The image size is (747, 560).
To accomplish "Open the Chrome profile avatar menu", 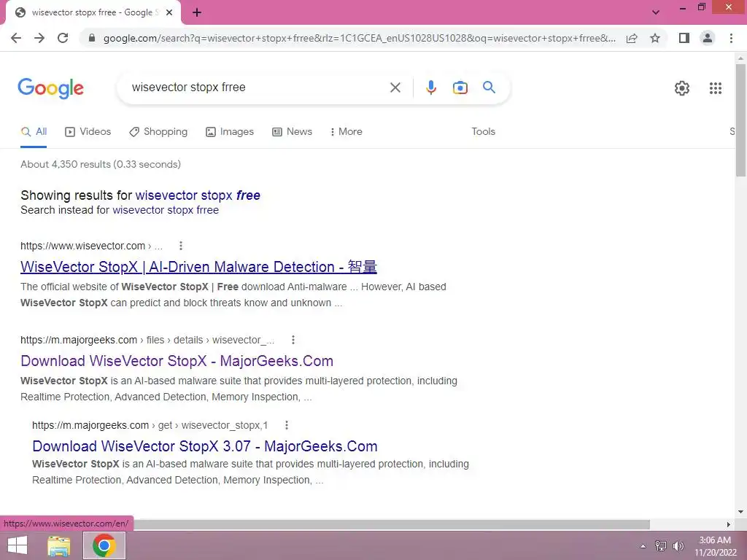I will (708, 38).
